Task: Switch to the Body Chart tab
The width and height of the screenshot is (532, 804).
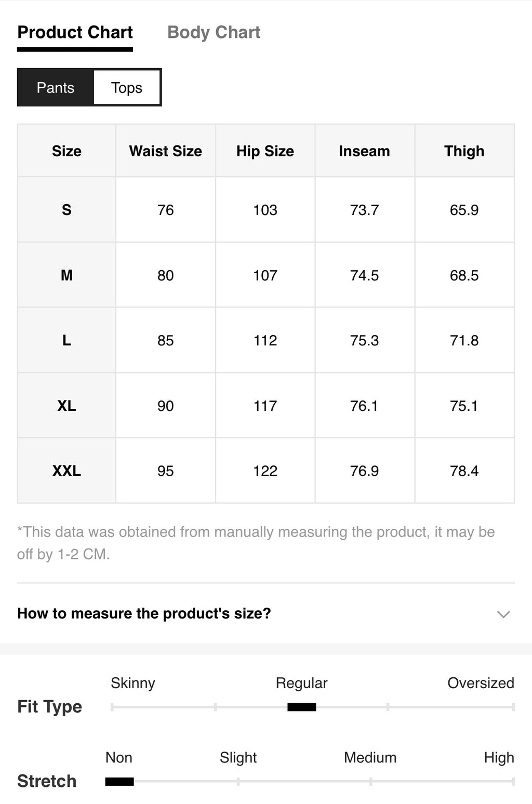Action: [x=214, y=32]
